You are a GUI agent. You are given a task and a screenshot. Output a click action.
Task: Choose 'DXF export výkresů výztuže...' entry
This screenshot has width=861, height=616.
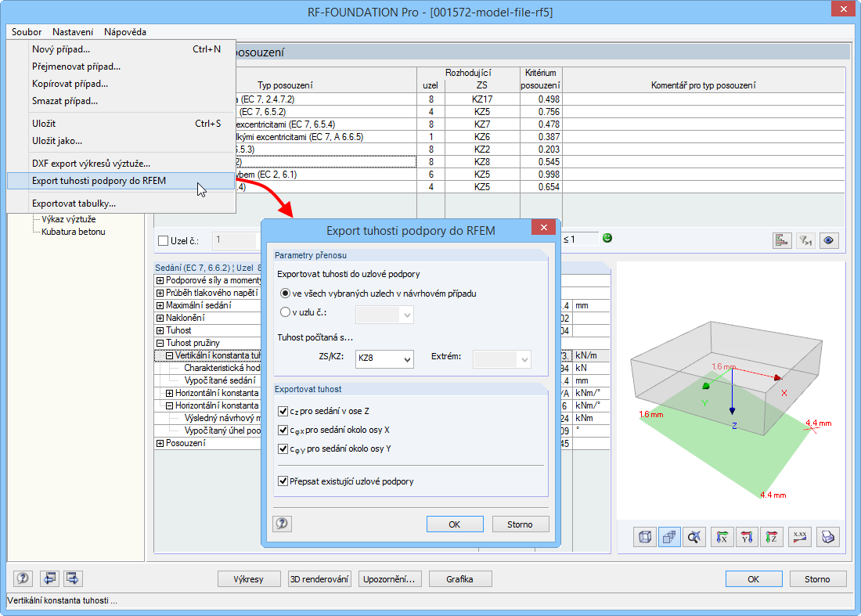point(121,164)
